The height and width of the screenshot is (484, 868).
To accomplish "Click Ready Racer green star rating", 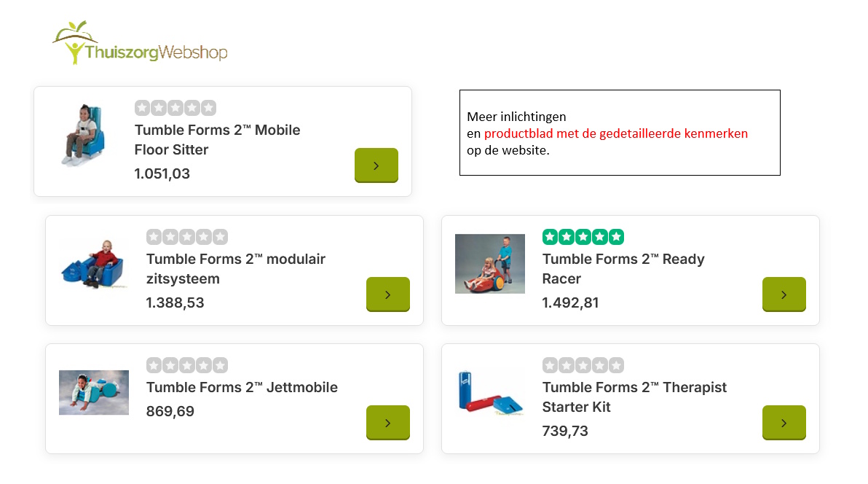I will click(583, 237).
